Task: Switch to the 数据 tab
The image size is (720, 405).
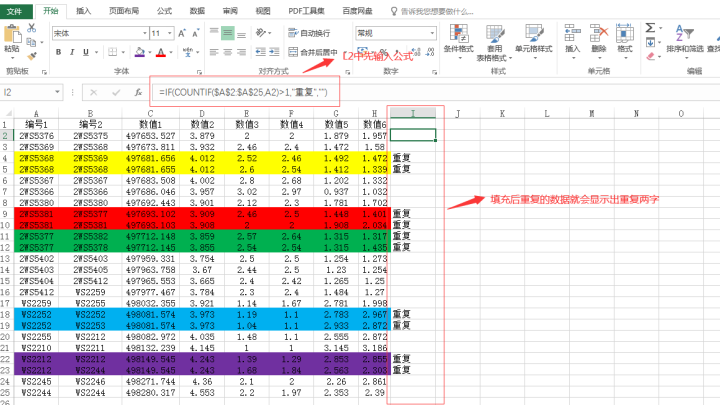Action: (197, 11)
